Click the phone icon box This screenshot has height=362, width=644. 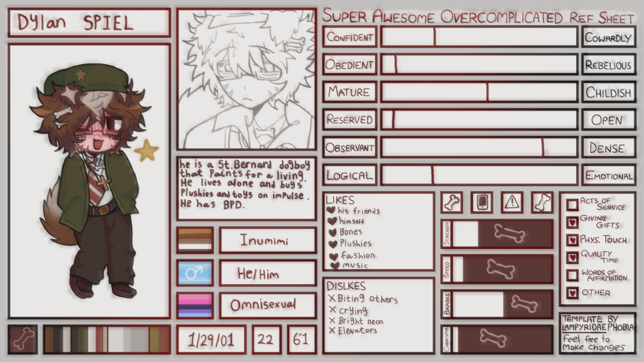[482, 202]
